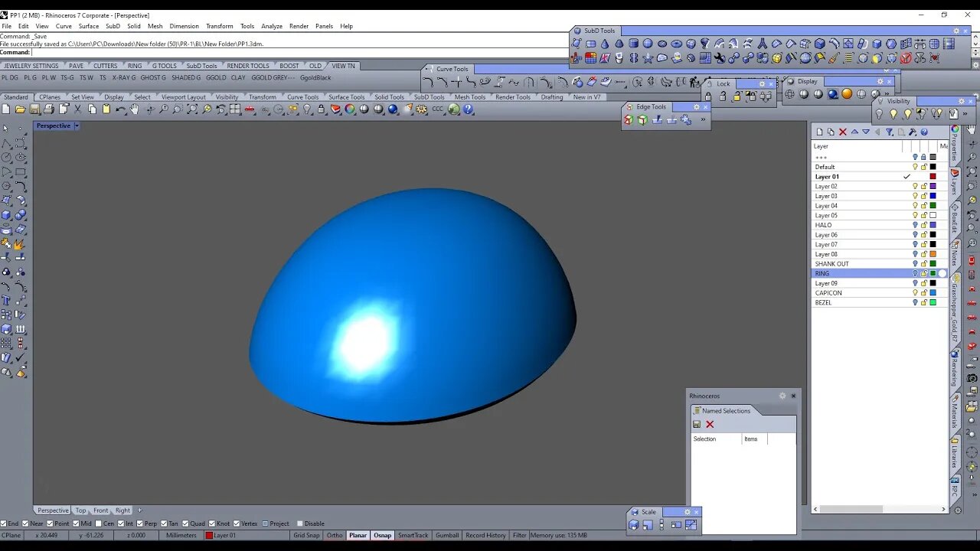This screenshot has width=980, height=551.
Task: Click the CCC toolbar icon
Action: click(x=438, y=109)
